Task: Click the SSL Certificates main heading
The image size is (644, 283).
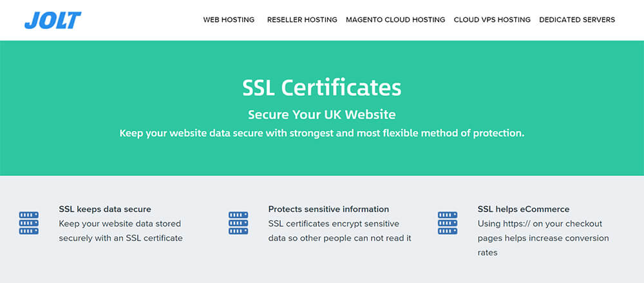Action: pos(321,88)
